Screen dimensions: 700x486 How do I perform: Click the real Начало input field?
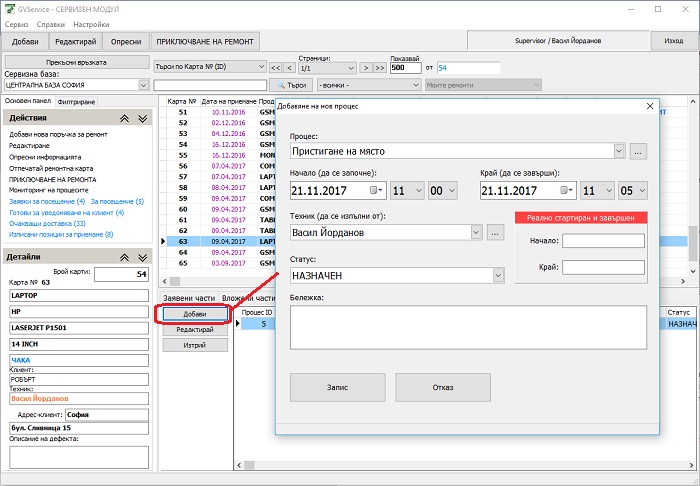[603, 241]
